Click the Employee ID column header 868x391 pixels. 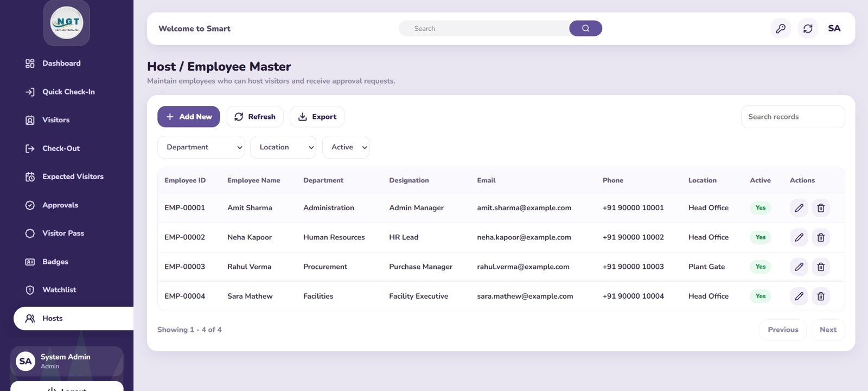point(185,180)
